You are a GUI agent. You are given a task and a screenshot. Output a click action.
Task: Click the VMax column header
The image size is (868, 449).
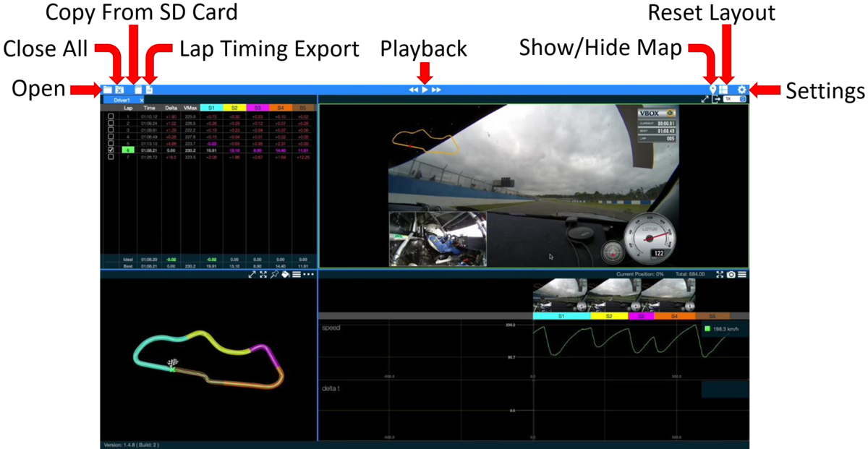191,108
